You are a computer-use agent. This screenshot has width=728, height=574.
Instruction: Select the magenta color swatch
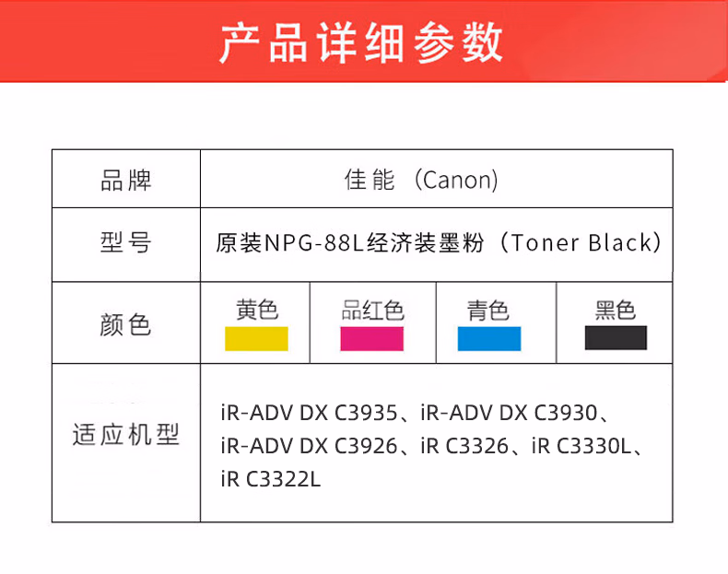coord(371,338)
